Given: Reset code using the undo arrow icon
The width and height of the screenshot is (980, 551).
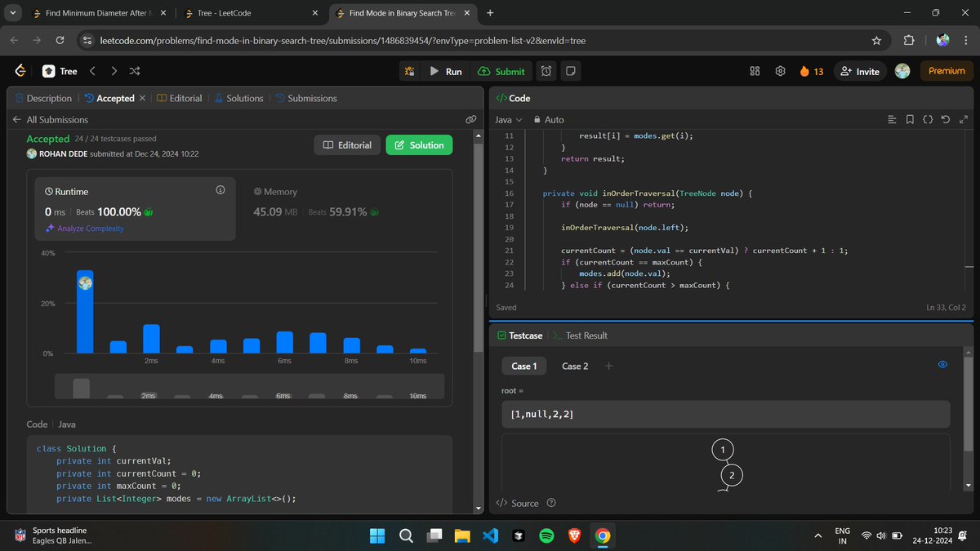Looking at the screenshot, I should coord(946,119).
